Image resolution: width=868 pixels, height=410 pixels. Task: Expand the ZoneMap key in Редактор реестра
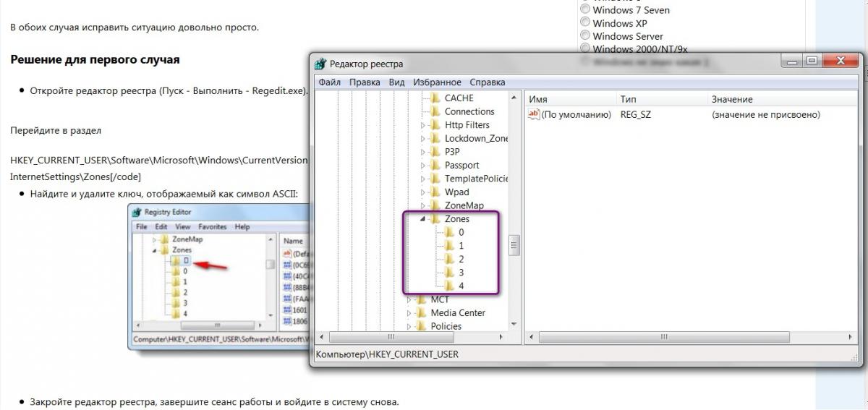point(423,205)
